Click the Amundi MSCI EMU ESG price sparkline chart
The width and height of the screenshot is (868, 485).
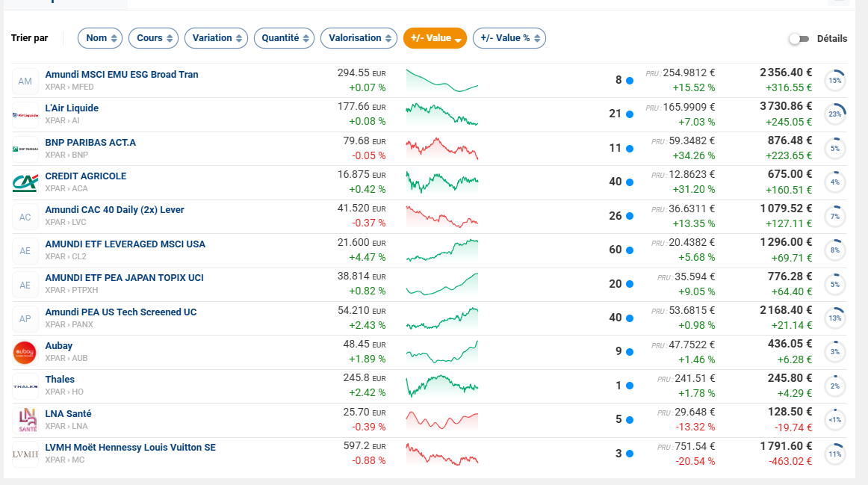441,80
